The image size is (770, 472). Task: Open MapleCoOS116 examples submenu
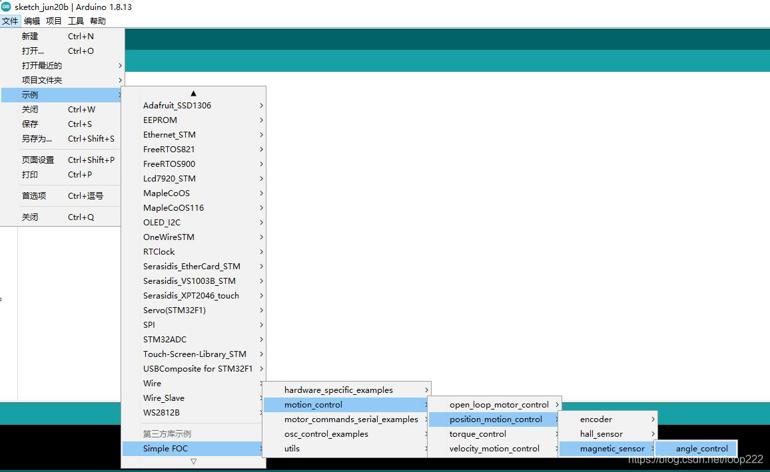(193, 208)
